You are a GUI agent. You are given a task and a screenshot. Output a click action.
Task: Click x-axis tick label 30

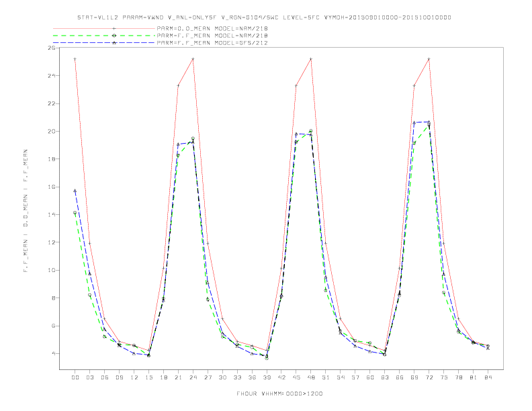222,377
